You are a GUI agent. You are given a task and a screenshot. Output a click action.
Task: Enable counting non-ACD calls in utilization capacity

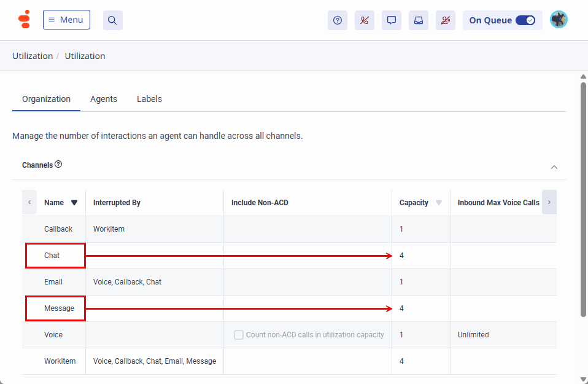[238, 334]
